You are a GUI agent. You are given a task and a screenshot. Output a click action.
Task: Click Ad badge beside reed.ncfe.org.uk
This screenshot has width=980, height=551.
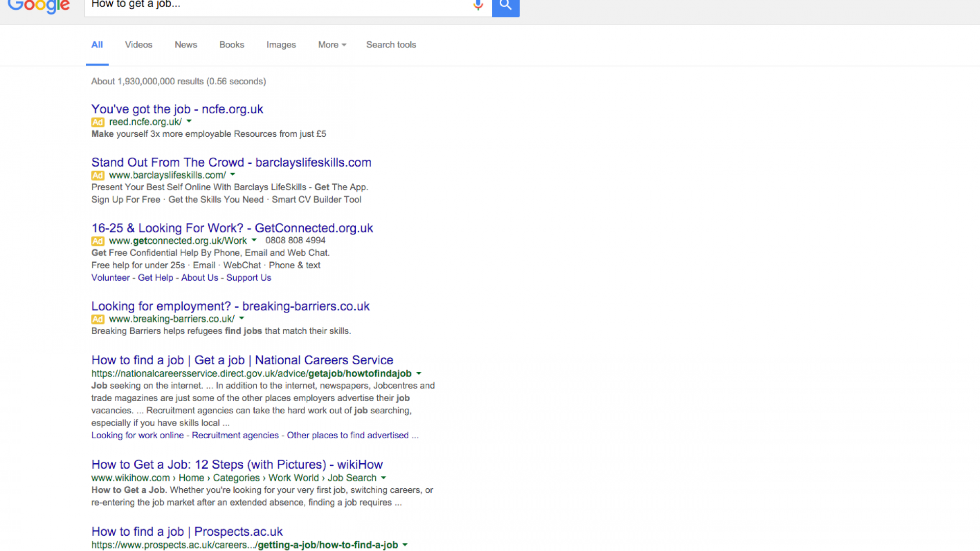(98, 122)
